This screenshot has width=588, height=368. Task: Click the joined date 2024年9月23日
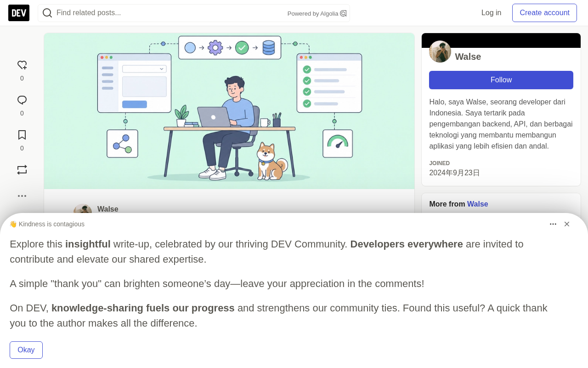455,173
